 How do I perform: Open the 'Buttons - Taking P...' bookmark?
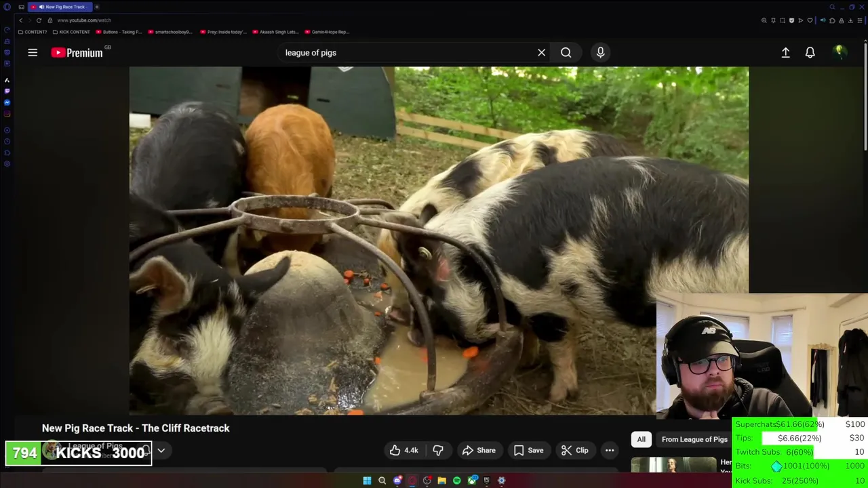[119, 32]
